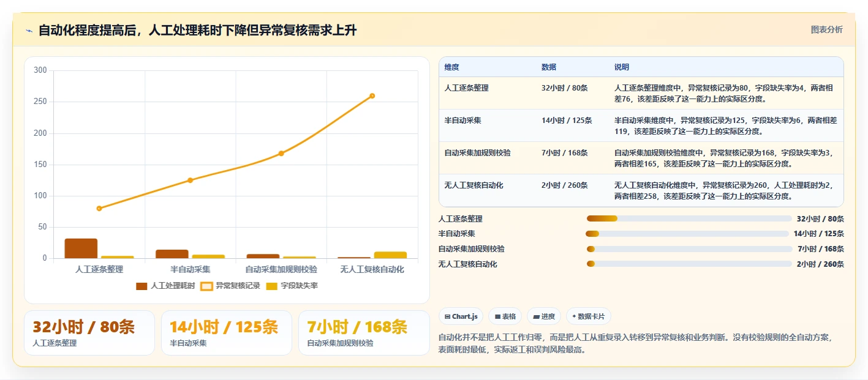Click the yellow bar above 半自动采集
868x380 pixels.
tap(208, 256)
